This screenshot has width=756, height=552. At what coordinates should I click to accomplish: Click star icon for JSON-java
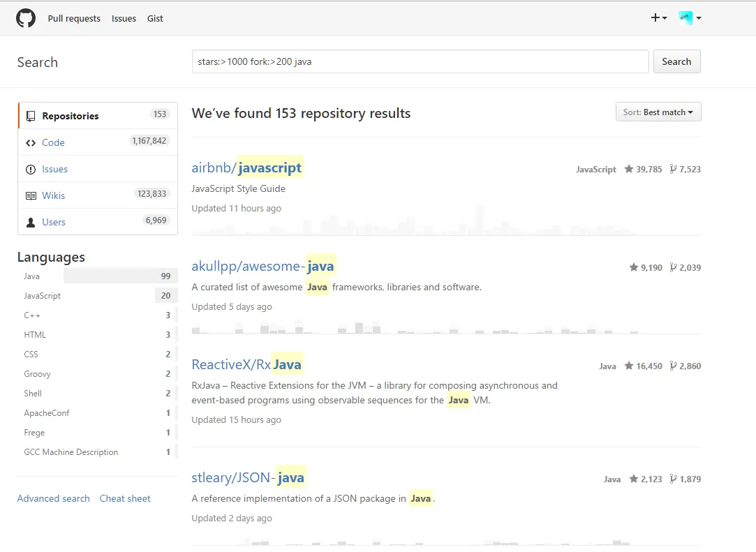[634, 479]
